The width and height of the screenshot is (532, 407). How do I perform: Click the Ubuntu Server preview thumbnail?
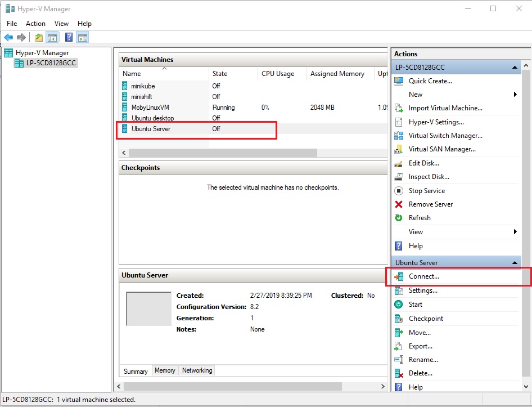tap(148, 309)
